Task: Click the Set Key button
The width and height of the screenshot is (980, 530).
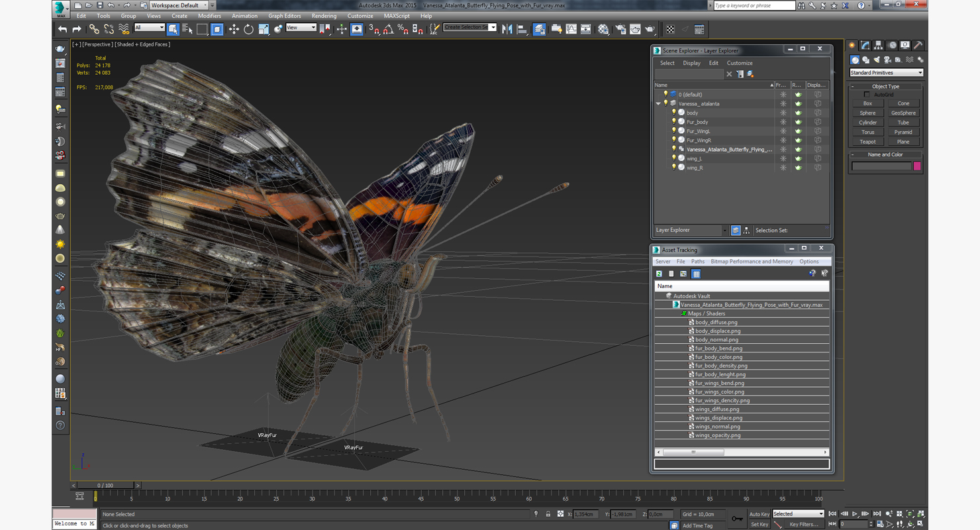Action: point(759,524)
